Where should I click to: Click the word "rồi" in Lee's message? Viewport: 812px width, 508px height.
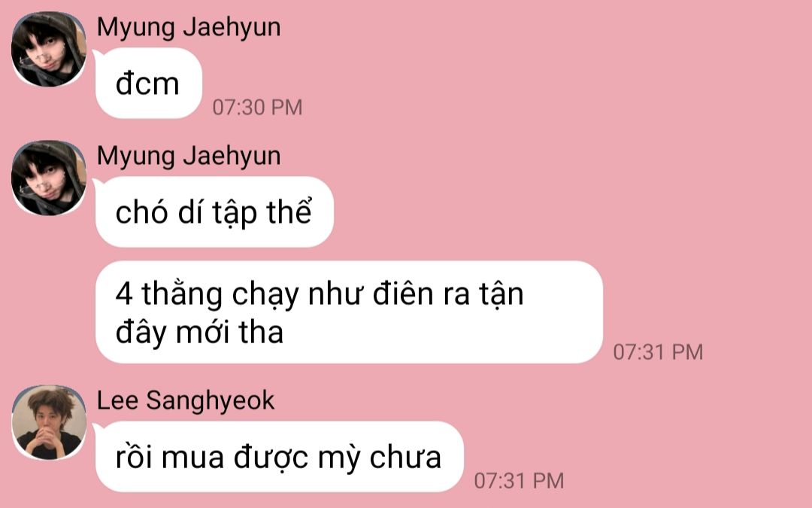tap(134, 458)
